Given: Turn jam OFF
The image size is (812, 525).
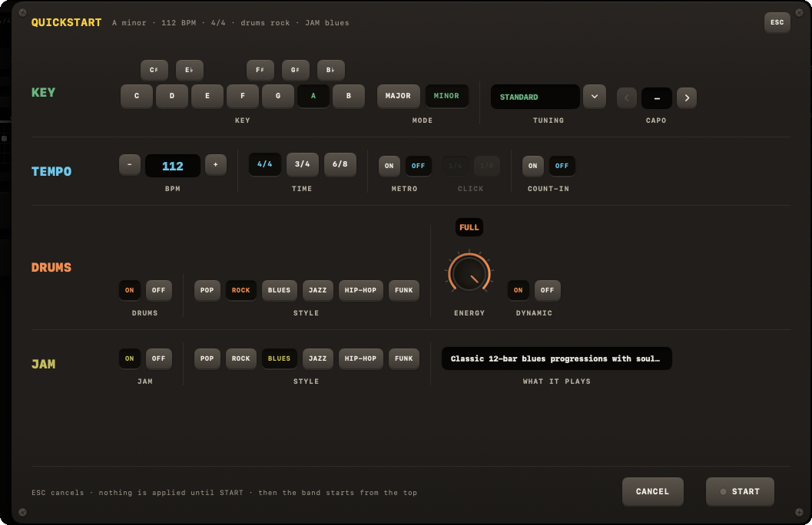Looking at the screenshot, I should (x=158, y=358).
